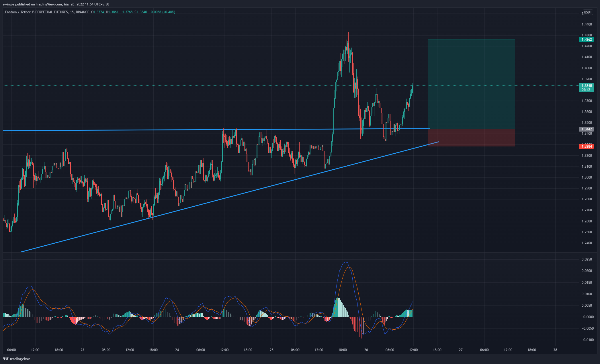Click the open value O1.3774
This screenshot has height=364, width=600.
tap(97, 12)
